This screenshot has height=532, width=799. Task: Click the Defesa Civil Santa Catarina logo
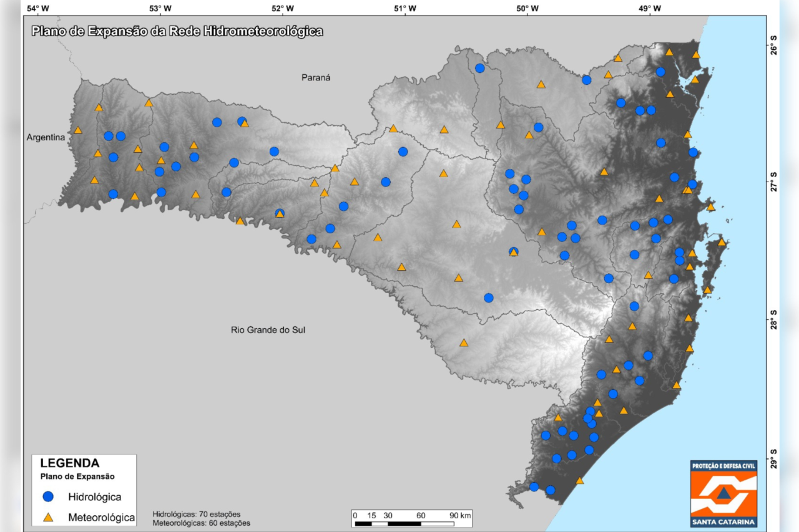(724, 493)
